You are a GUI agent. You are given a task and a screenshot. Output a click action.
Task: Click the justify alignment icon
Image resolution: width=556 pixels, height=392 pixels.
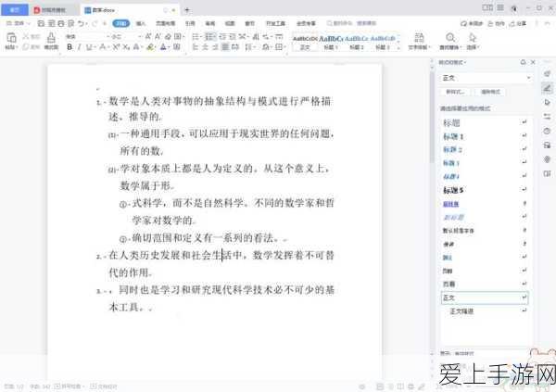pos(225,47)
